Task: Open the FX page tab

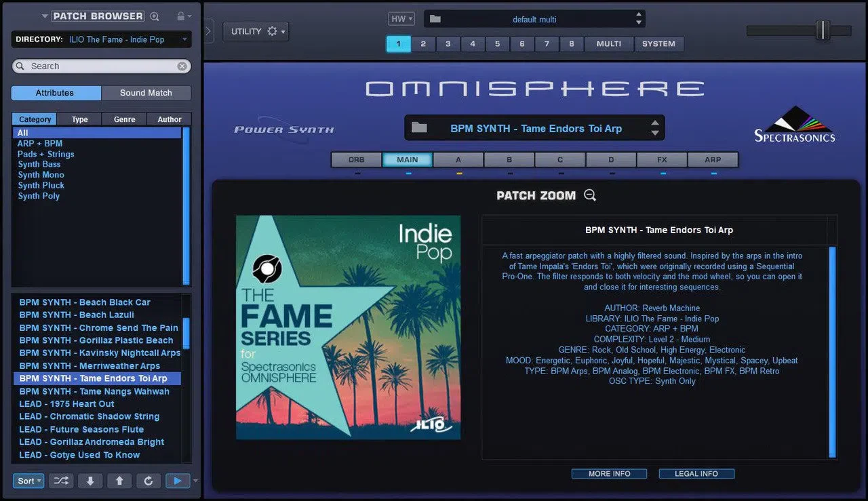Action: (x=662, y=160)
